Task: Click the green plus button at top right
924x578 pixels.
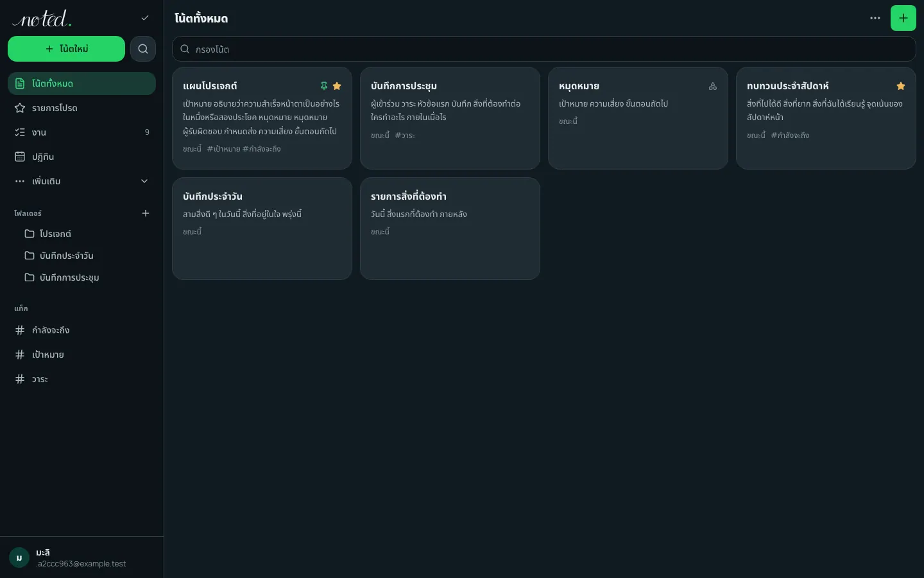Action: (x=903, y=18)
